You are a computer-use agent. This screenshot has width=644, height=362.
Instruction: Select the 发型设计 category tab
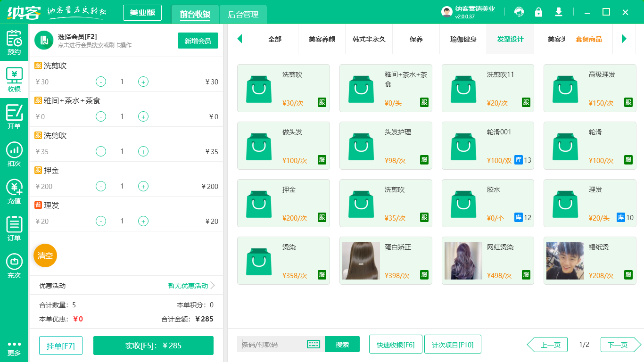click(511, 39)
